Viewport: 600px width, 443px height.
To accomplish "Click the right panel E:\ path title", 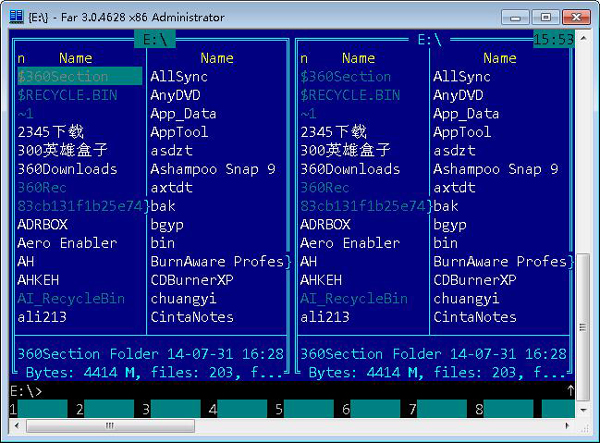I will pos(429,39).
